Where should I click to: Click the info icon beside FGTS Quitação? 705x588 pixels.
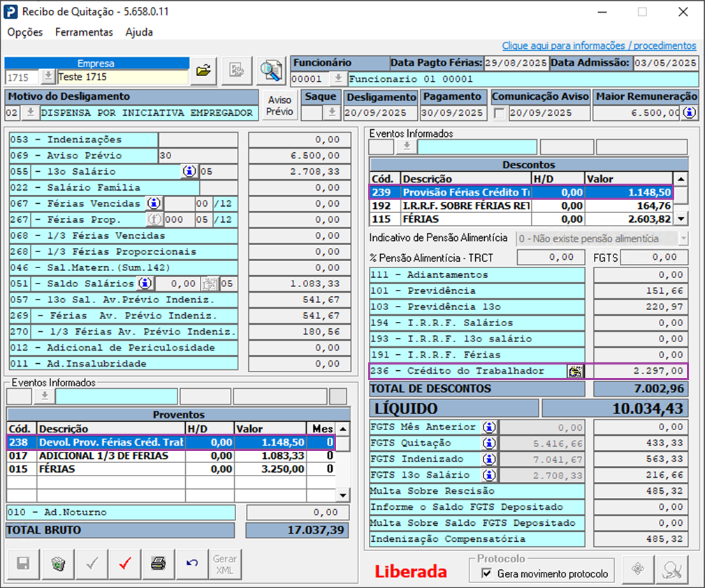coord(489,443)
